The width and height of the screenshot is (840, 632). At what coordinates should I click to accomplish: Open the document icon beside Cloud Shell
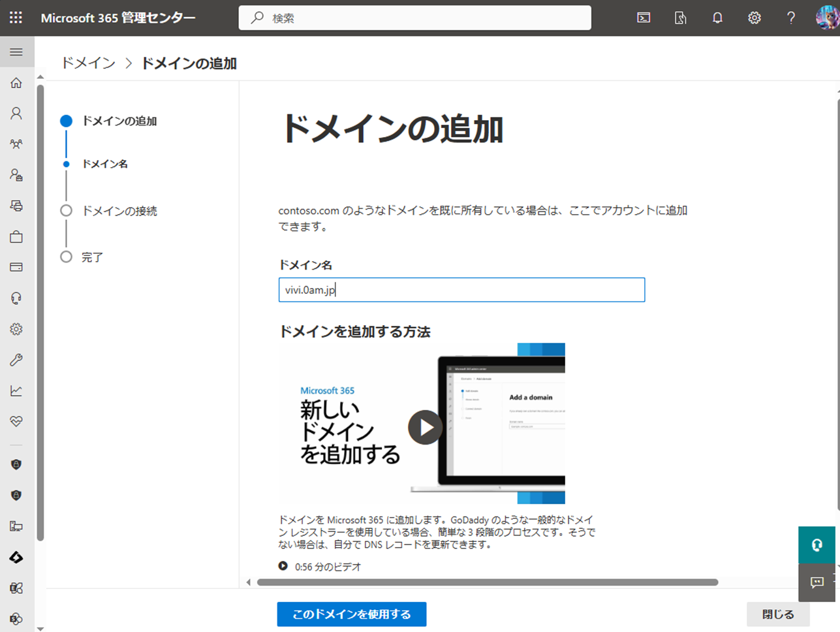[680, 18]
